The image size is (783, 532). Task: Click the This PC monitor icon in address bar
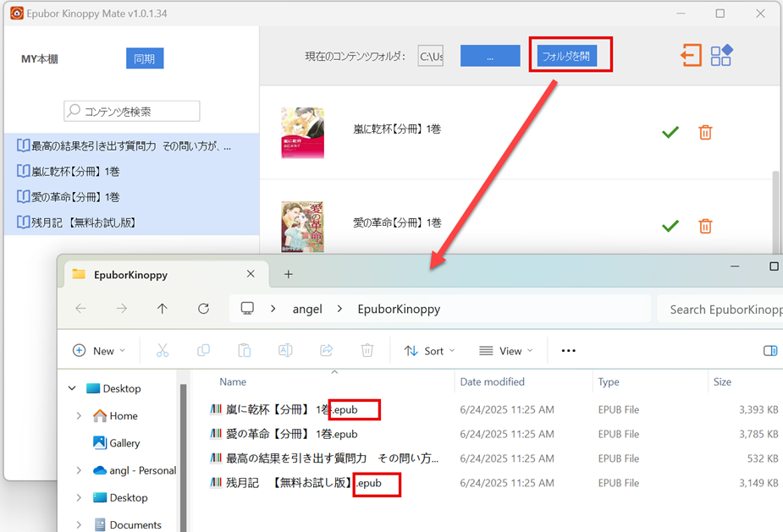(x=247, y=309)
